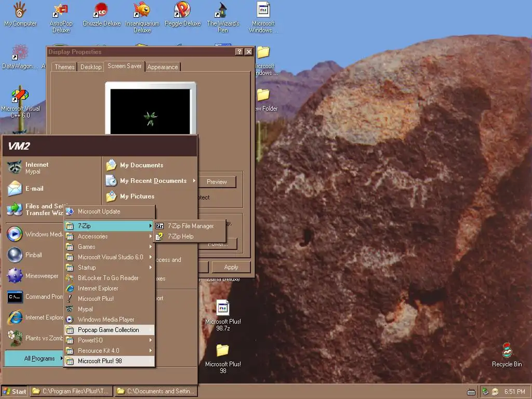Viewport: 532px width, 399px height.
Task: Switch to the Desktop tab
Action: (x=90, y=67)
